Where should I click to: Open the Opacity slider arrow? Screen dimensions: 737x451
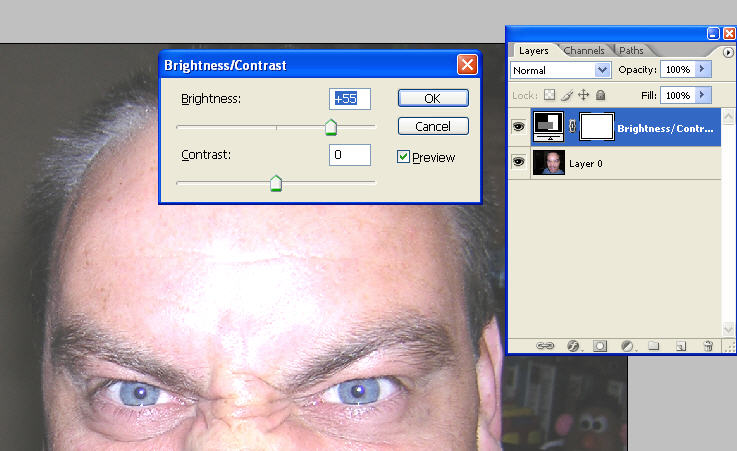[703, 69]
